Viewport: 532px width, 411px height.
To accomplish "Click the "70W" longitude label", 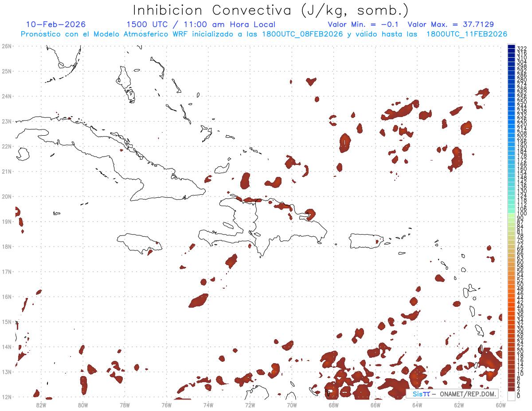I will pyautogui.click(x=292, y=405).
